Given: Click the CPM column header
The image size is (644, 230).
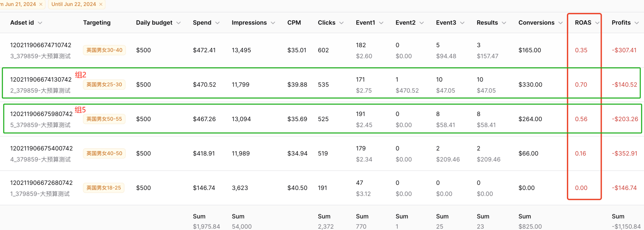Looking at the screenshot, I should [x=294, y=23].
